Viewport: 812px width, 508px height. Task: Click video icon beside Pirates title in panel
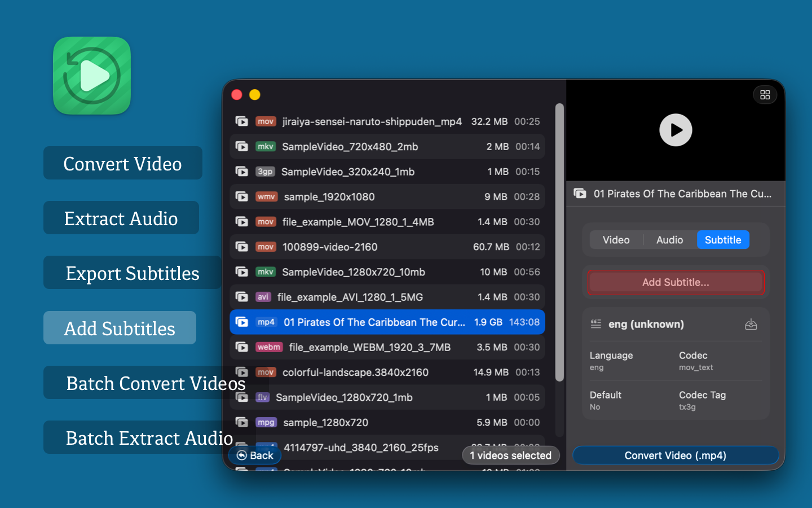point(580,194)
